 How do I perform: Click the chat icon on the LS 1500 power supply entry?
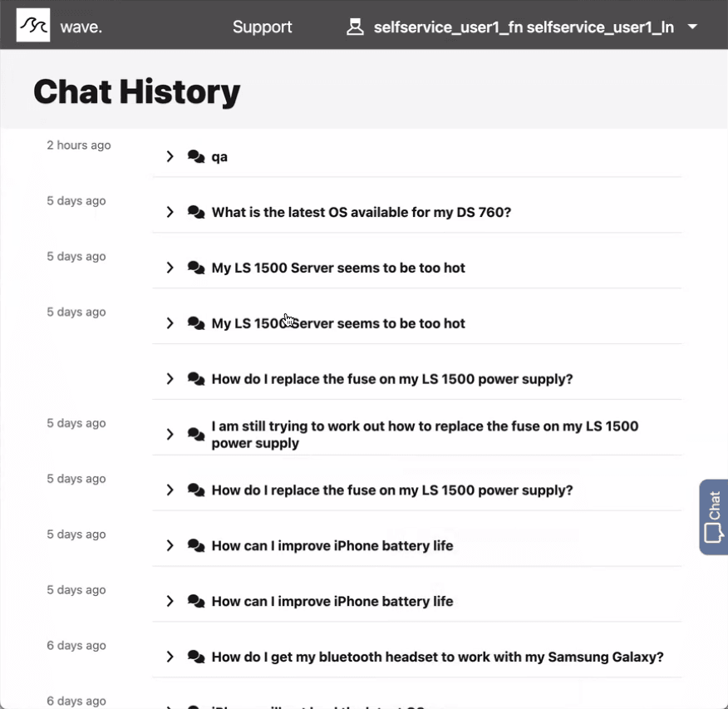point(195,378)
